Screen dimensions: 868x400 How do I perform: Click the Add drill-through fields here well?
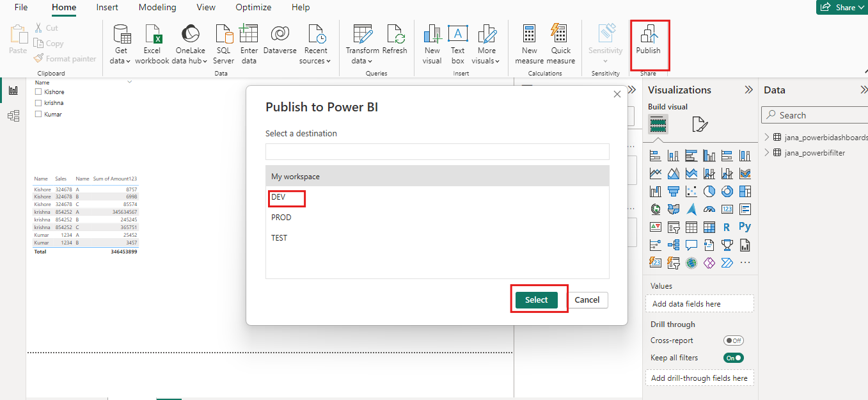700,378
